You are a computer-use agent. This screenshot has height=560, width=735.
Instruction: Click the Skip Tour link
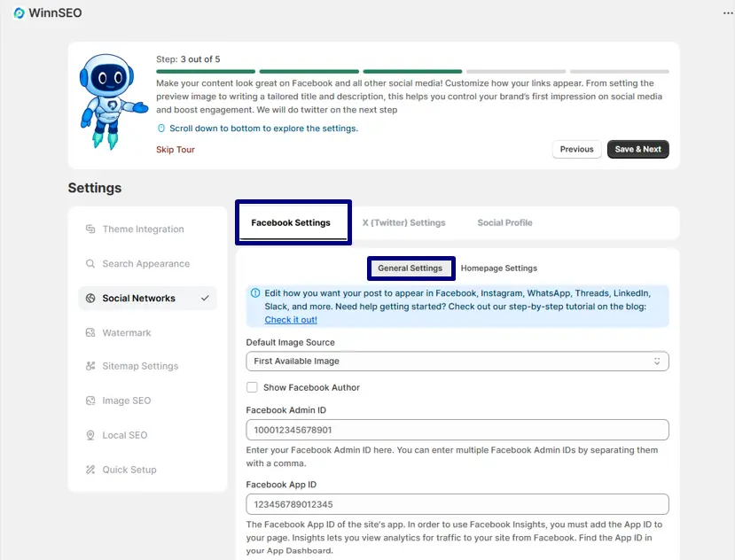(x=176, y=150)
